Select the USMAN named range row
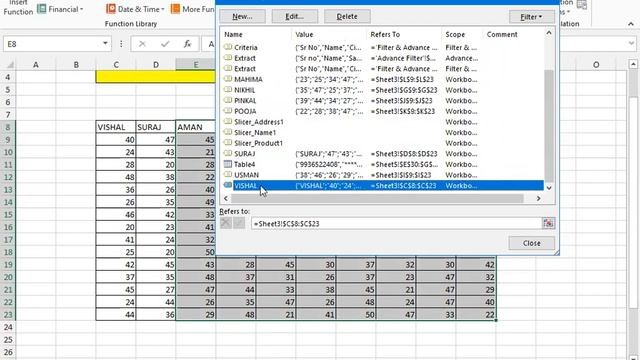The image size is (640, 360). click(383, 175)
